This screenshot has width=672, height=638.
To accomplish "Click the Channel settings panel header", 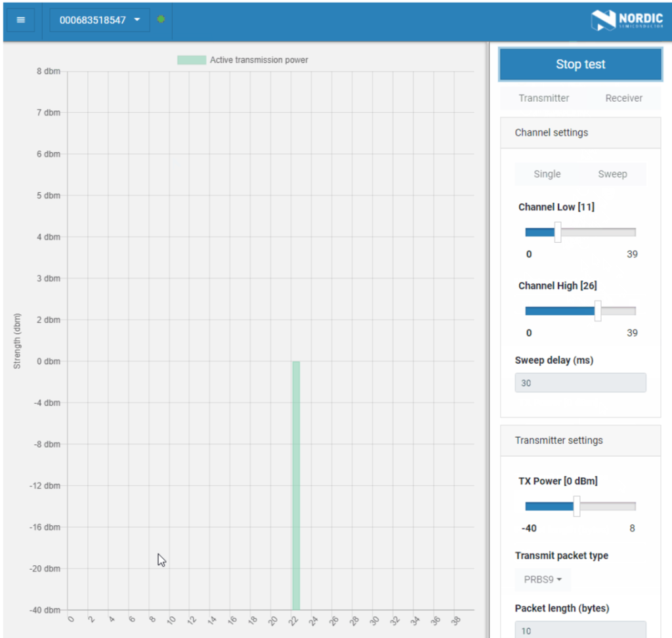I will click(x=580, y=133).
